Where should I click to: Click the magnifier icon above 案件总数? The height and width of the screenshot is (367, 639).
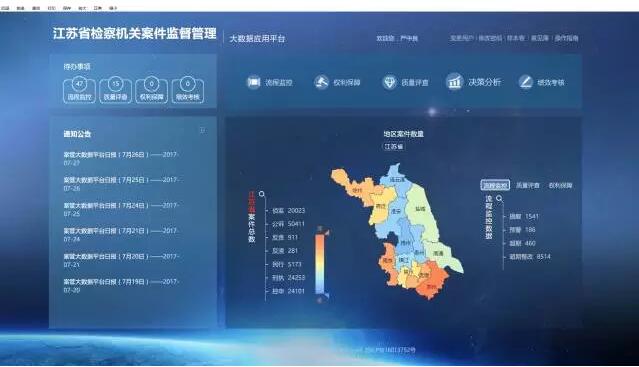coord(262,194)
